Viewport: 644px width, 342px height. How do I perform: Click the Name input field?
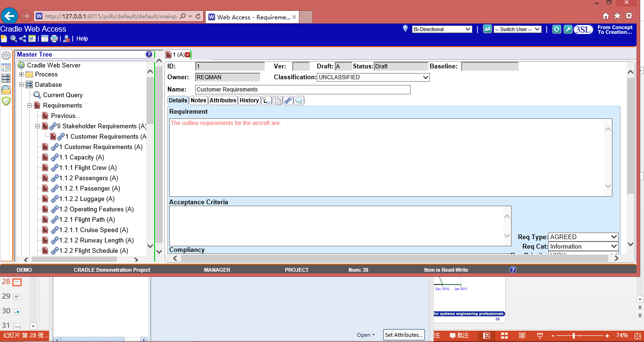(303, 90)
